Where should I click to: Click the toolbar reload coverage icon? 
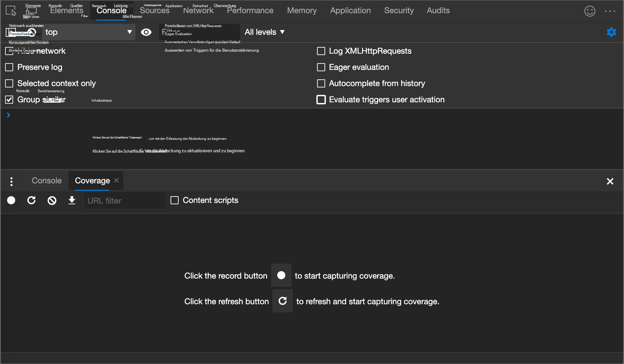tap(31, 201)
